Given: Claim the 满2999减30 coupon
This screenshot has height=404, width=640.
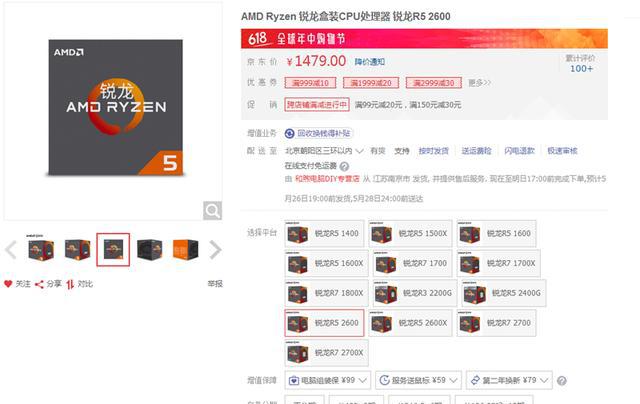Looking at the screenshot, I should pos(433,83).
